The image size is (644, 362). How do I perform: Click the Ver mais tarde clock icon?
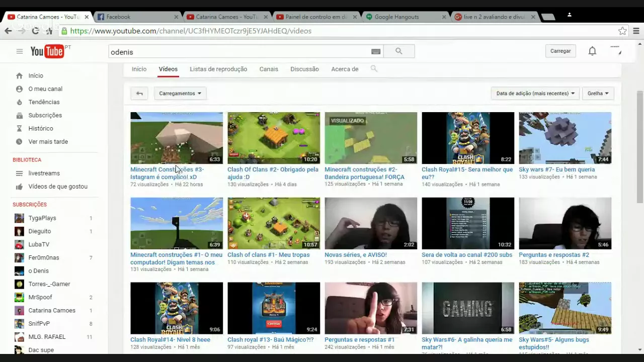pos(19,142)
